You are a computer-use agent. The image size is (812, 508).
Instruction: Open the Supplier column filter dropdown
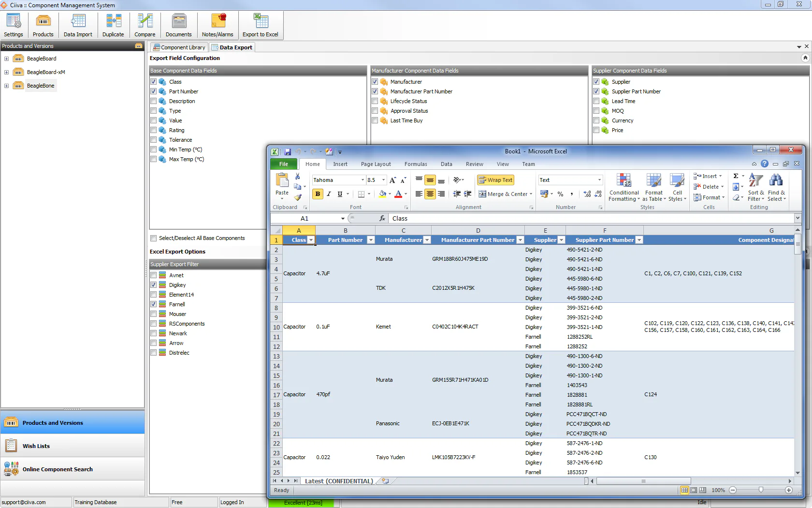(x=561, y=240)
